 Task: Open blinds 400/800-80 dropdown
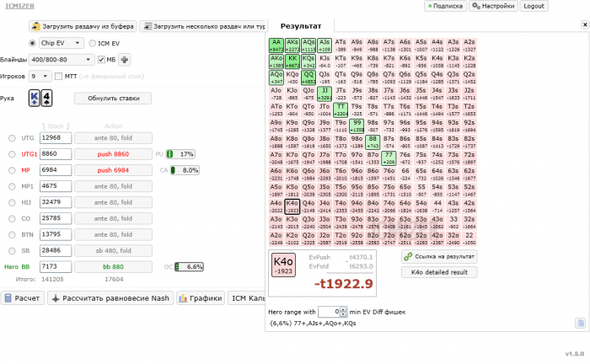click(x=62, y=60)
